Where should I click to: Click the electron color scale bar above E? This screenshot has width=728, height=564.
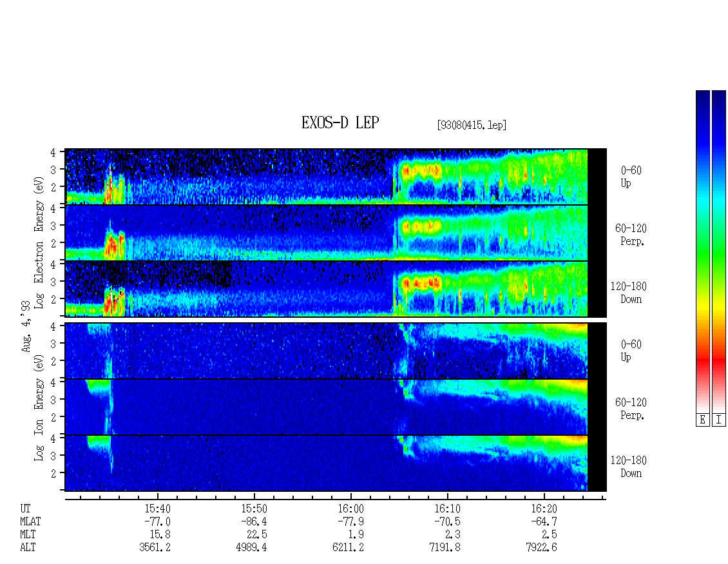point(702,251)
